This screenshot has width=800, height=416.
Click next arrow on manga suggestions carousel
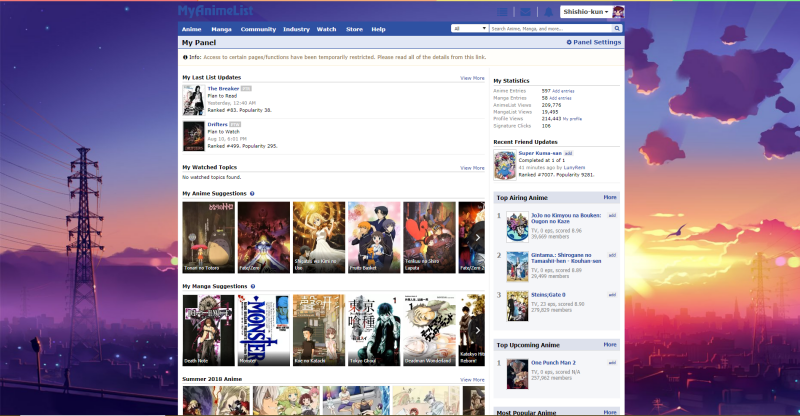[x=478, y=330]
